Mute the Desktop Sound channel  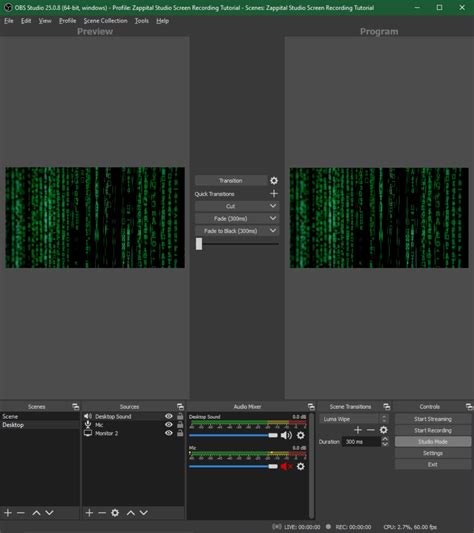(286, 435)
